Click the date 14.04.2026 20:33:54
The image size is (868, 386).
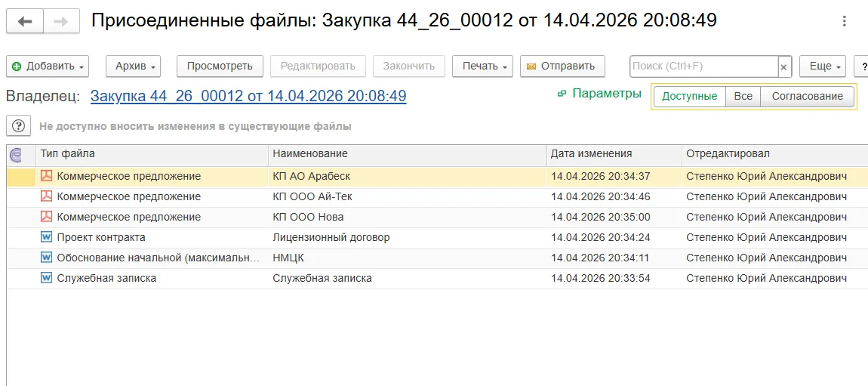pos(601,279)
